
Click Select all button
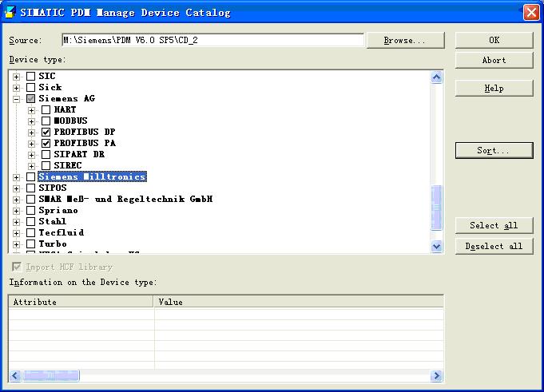point(494,225)
